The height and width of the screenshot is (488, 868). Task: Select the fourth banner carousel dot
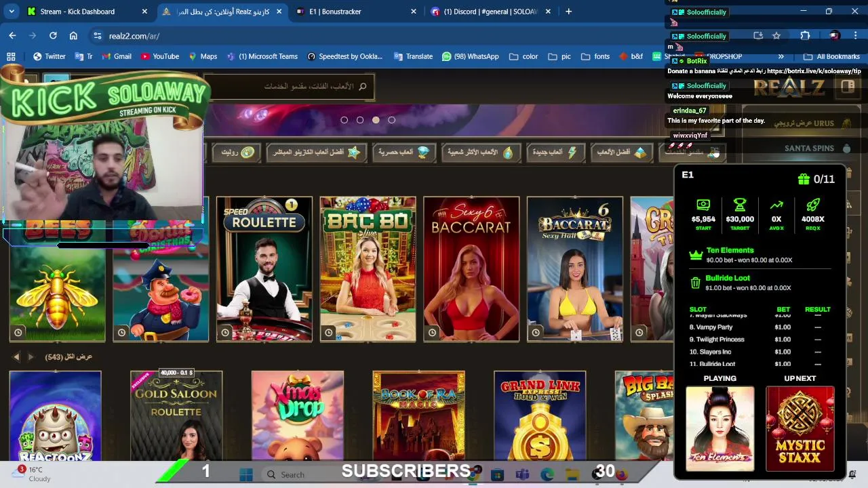[391, 120]
